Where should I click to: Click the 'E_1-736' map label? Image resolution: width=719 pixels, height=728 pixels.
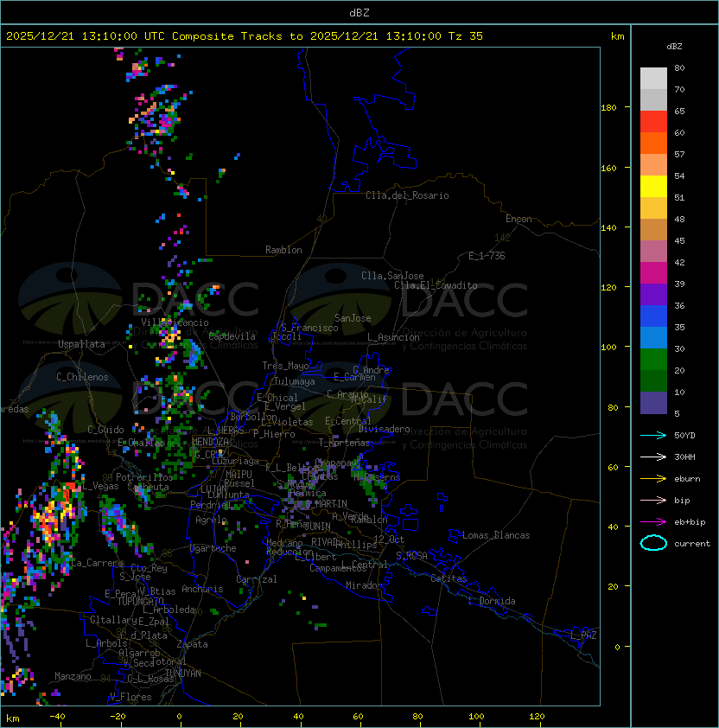[487, 256]
